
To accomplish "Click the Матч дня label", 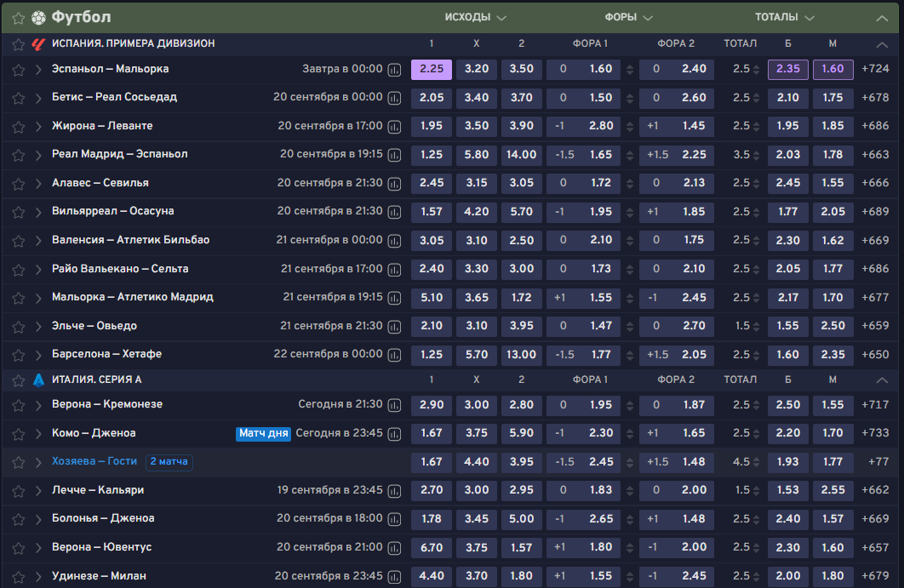I will 264,433.
